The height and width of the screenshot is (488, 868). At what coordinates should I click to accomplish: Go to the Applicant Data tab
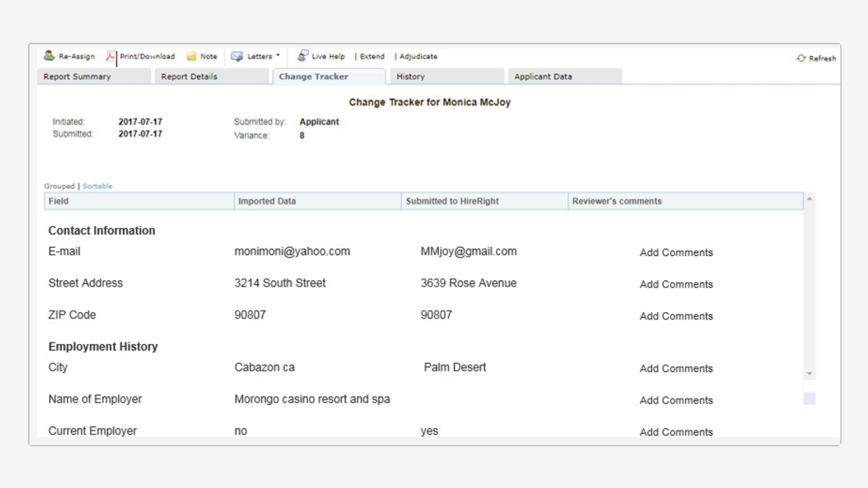coord(543,77)
